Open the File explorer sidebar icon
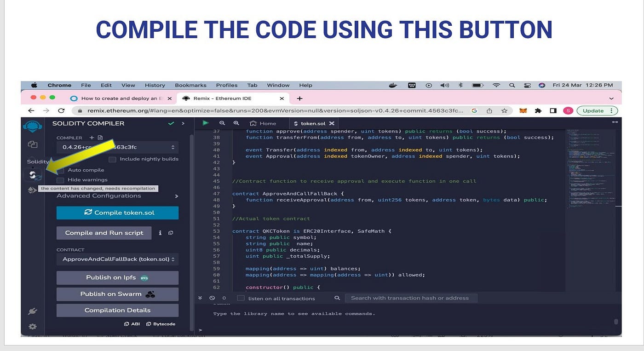 [32, 144]
